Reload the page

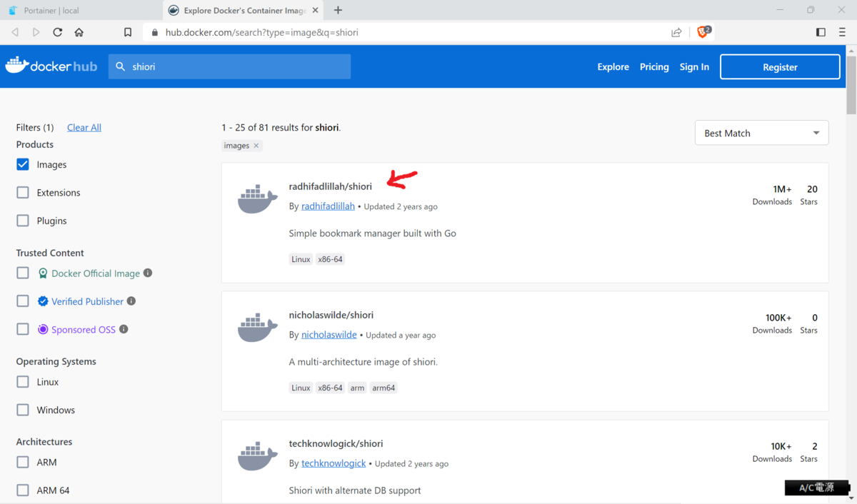[x=58, y=32]
